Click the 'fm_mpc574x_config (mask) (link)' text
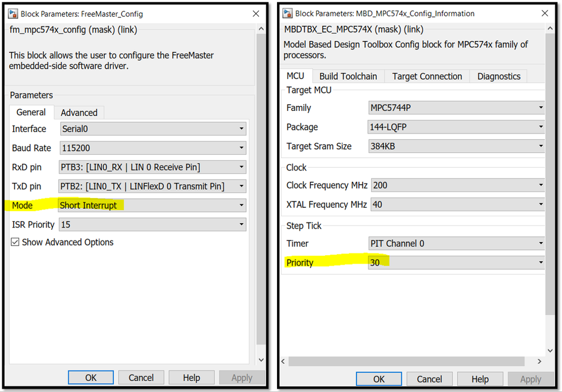The image size is (562, 392). tap(73, 30)
